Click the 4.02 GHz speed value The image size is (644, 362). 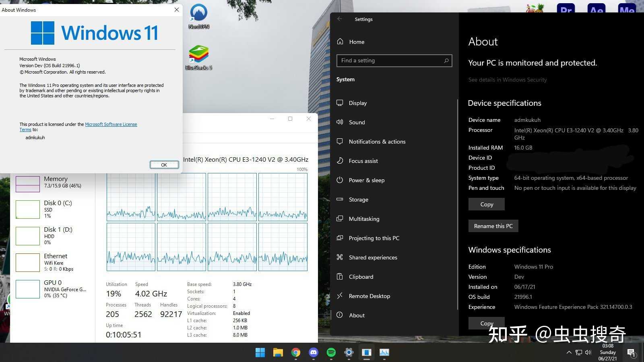(x=151, y=294)
